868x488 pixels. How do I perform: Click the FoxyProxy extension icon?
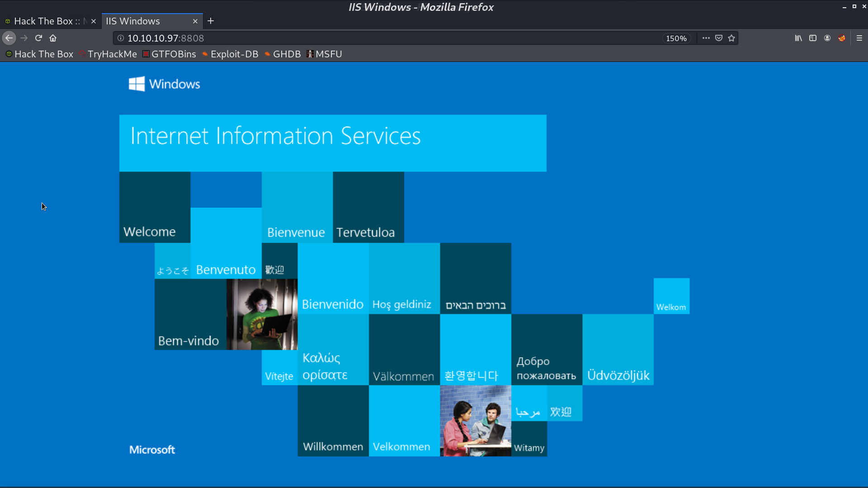coord(842,38)
